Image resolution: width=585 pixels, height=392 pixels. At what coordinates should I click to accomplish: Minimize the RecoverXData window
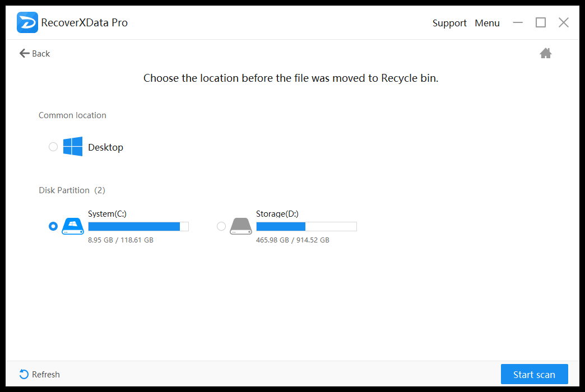518,23
